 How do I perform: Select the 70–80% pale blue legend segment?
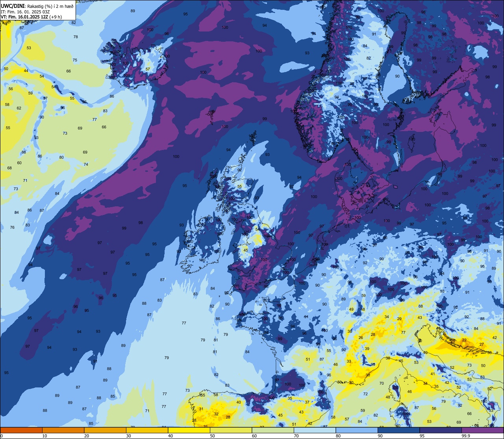[x=315, y=430]
